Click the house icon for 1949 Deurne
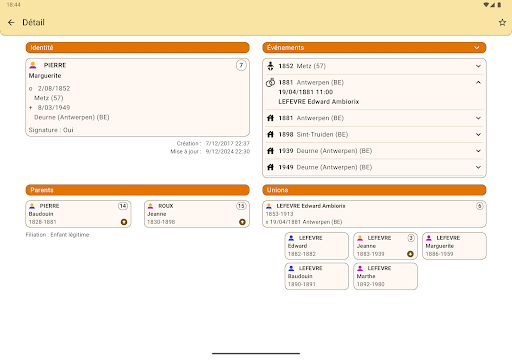512x360 pixels. tap(270, 167)
